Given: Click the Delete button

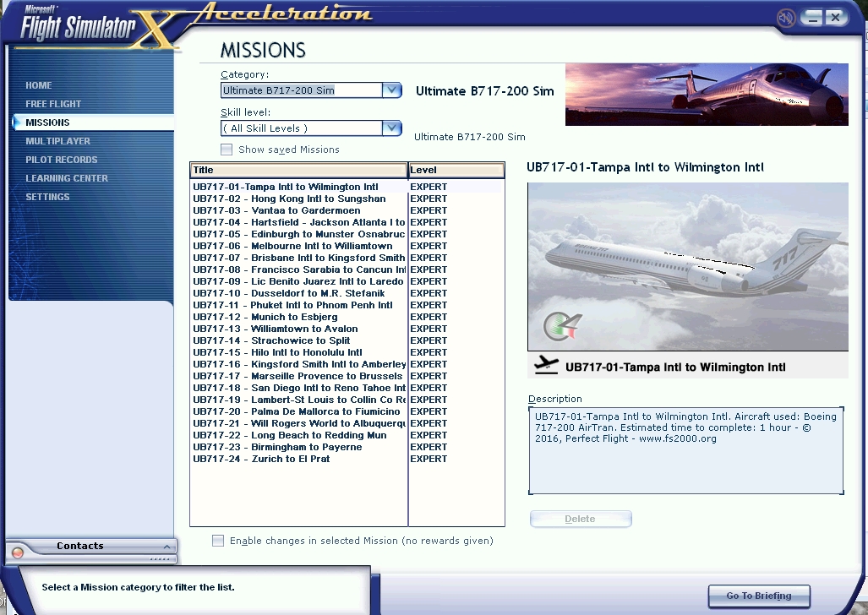Looking at the screenshot, I should pyautogui.click(x=580, y=519).
